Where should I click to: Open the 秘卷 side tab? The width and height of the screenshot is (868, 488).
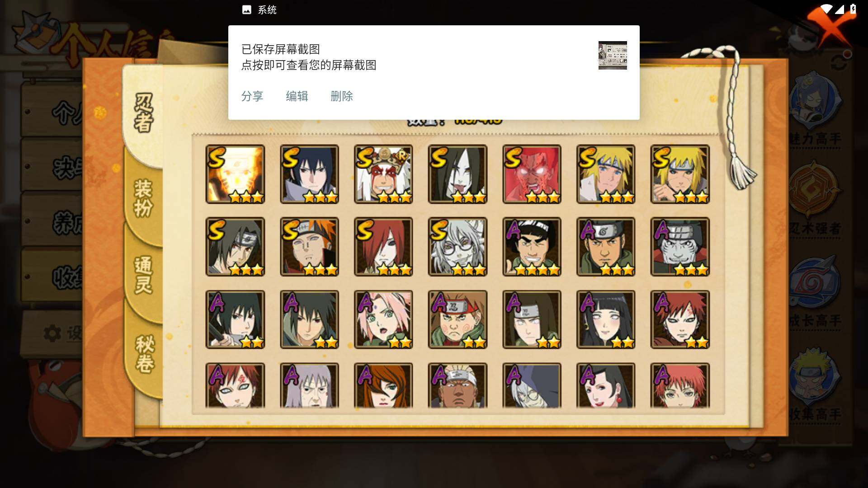(x=145, y=353)
